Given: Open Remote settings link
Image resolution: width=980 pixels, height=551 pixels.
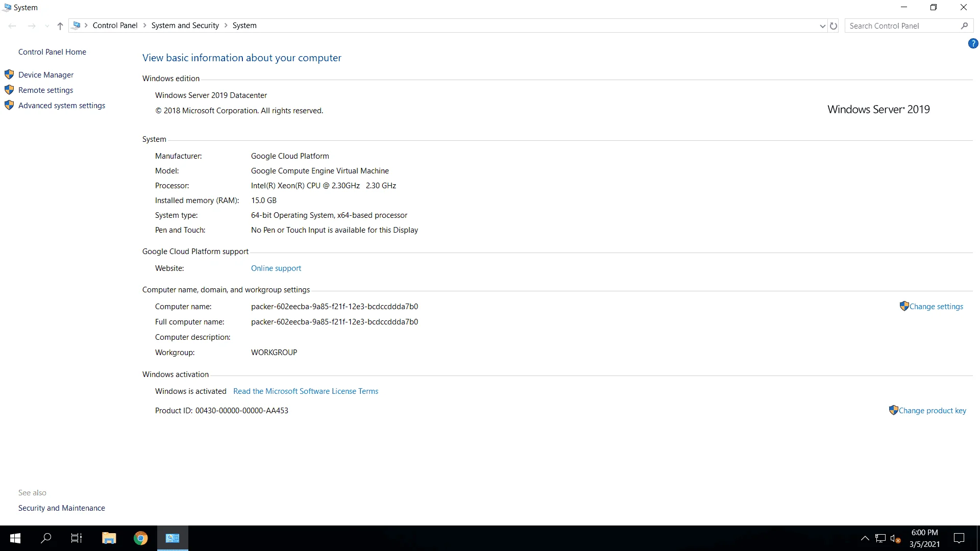Looking at the screenshot, I should (45, 90).
